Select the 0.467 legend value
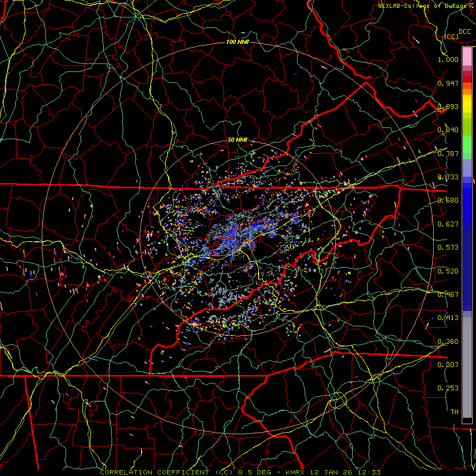This screenshot has height=476, width=476. click(448, 295)
